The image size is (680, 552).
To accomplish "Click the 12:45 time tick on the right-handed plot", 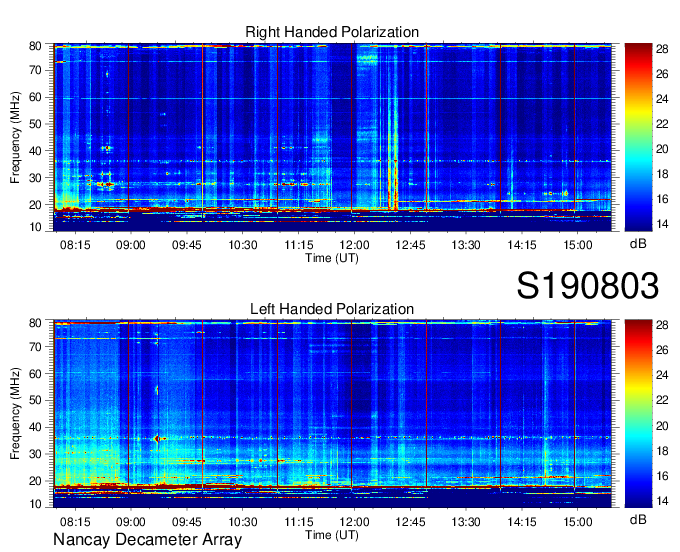I will [410, 245].
